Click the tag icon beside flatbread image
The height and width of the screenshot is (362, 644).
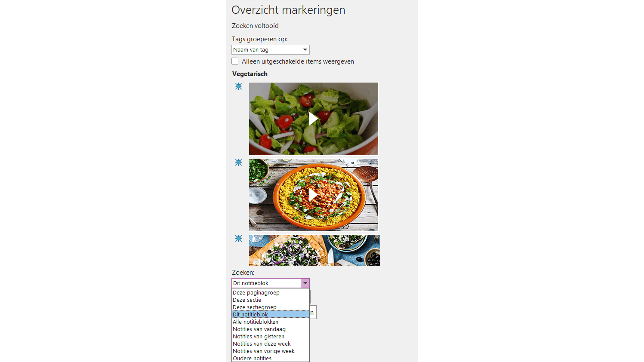(x=238, y=239)
